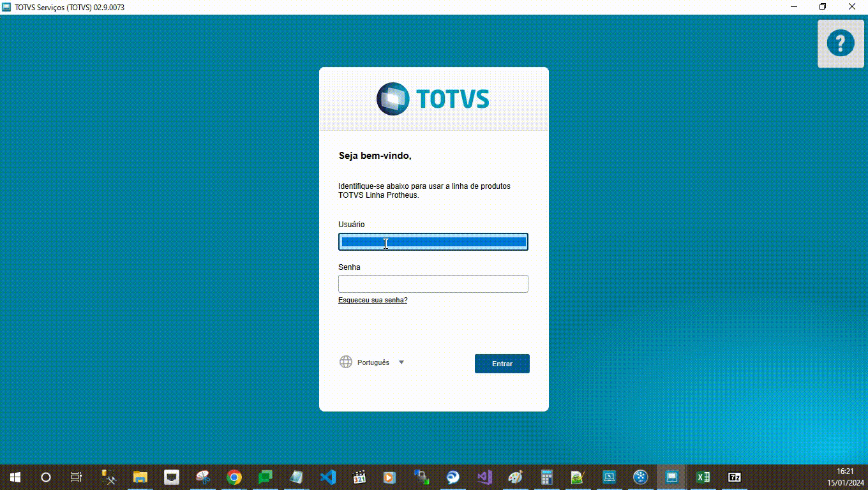Restore down the TOTVS Serviços window
Viewport: 868px width, 490px height.
coord(823,7)
